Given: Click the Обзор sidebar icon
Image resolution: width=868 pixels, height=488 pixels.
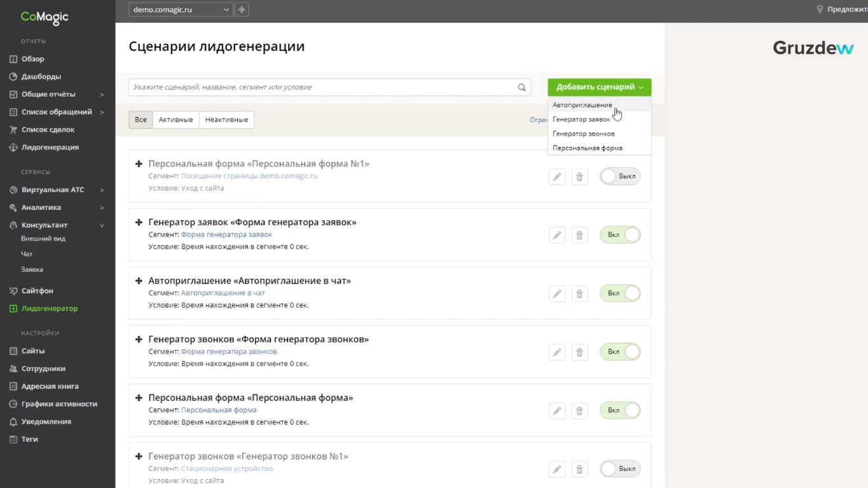Looking at the screenshot, I should point(13,59).
